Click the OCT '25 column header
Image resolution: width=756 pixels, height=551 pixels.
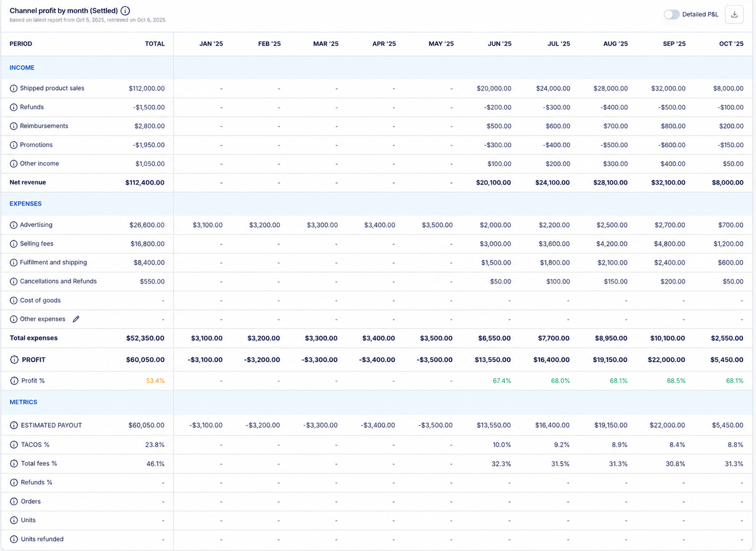click(731, 44)
